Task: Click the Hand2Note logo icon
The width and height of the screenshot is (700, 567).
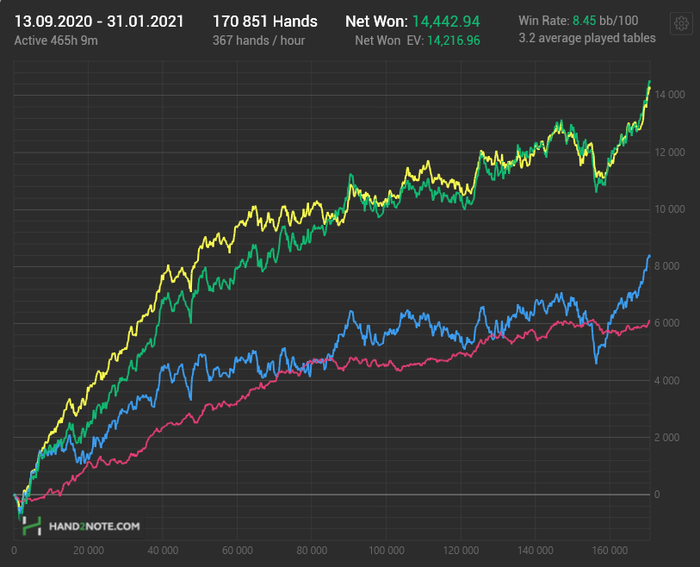Action: [32, 526]
